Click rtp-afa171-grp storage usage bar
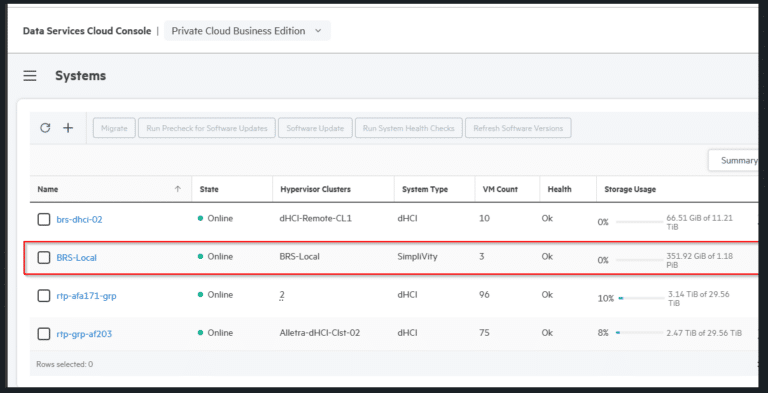The image size is (768, 393). (x=641, y=298)
